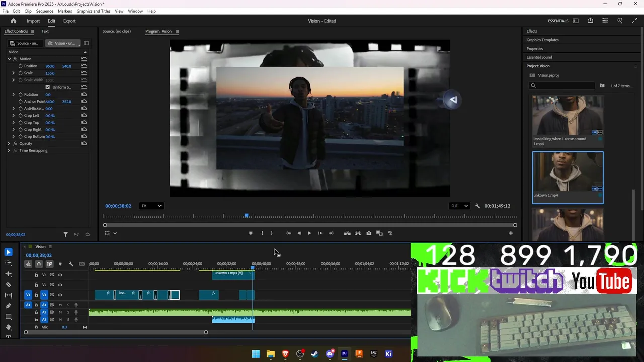This screenshot has height=362, width=644.
Task: Solo audio track A2
Action: click(68, 312)
